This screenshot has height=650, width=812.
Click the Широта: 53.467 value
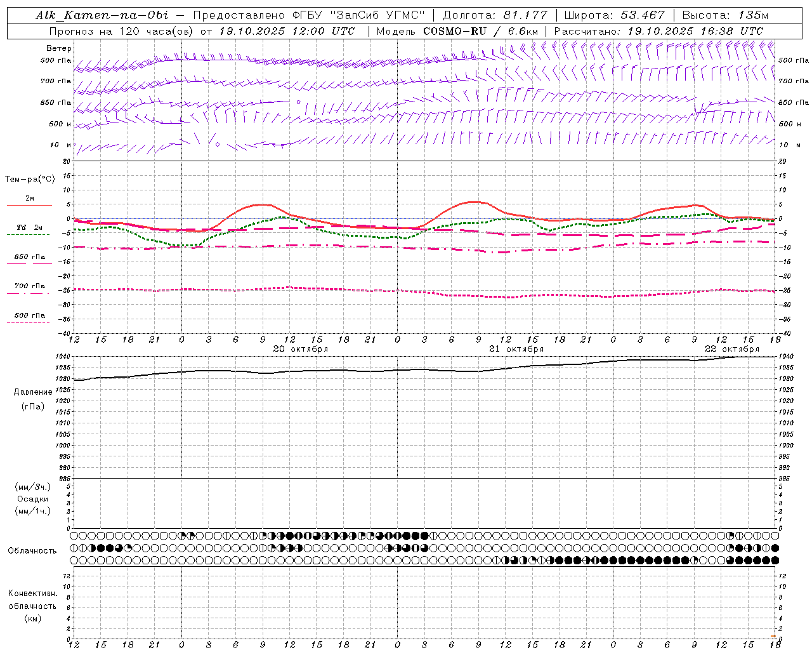[614, 15]
